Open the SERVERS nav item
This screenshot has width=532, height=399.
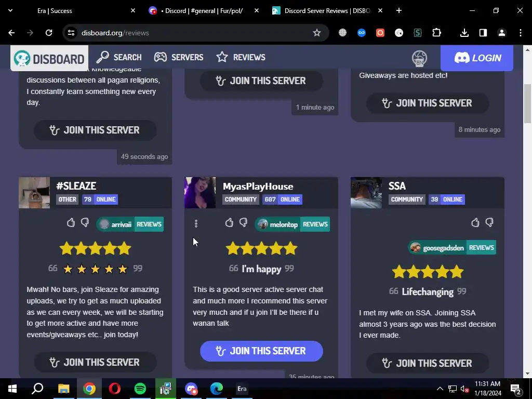tap(179, 57)
